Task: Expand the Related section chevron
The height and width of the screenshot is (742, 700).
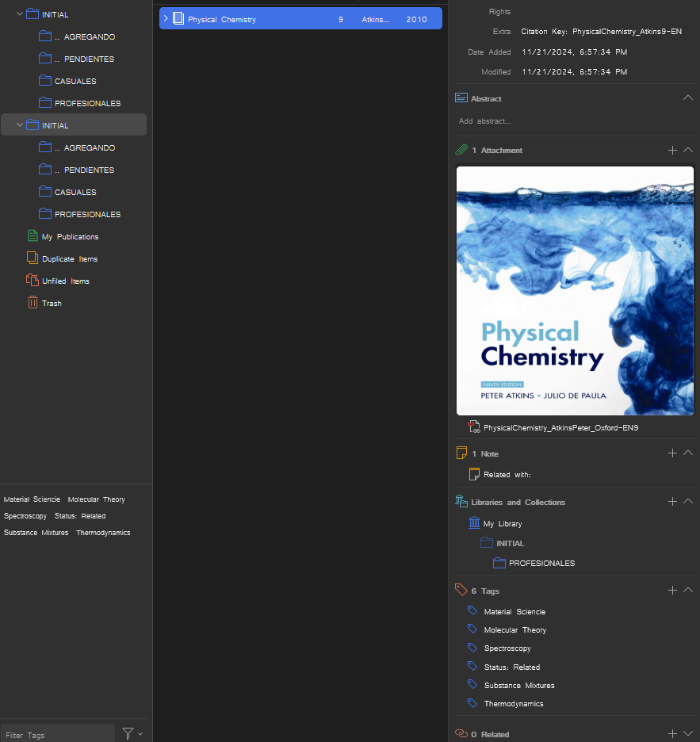Action: pos(688,733)
